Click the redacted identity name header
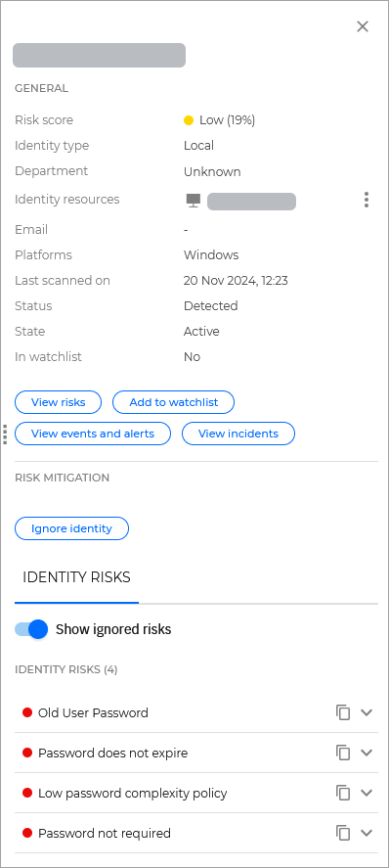The width and height of the screenshot is (389, 868). pos(99,56)
